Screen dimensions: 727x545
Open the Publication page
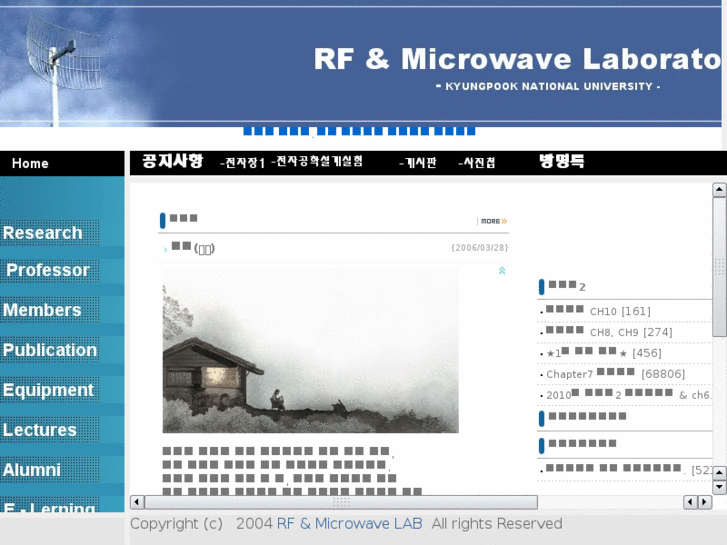(x=50, y=350)
